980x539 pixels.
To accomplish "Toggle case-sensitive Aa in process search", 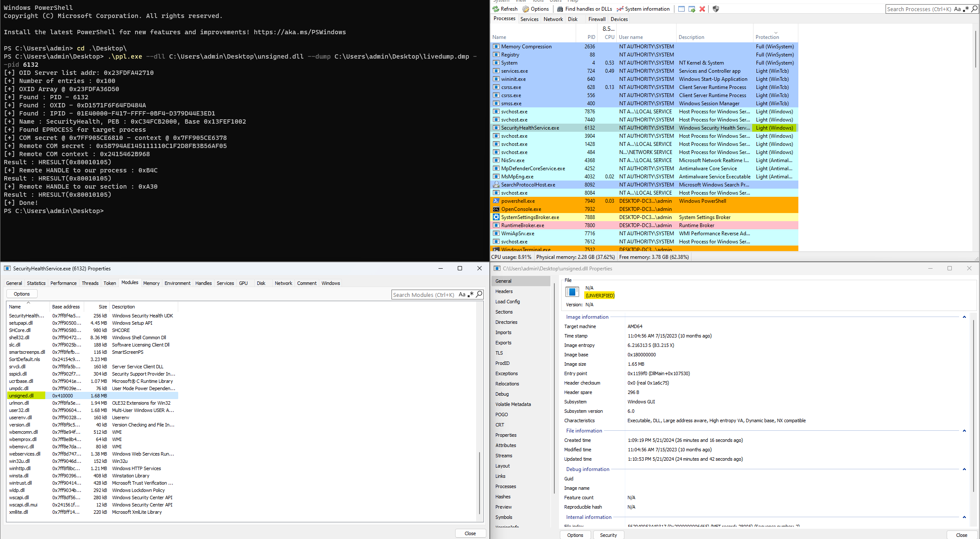I will click(x=957, y=9).
